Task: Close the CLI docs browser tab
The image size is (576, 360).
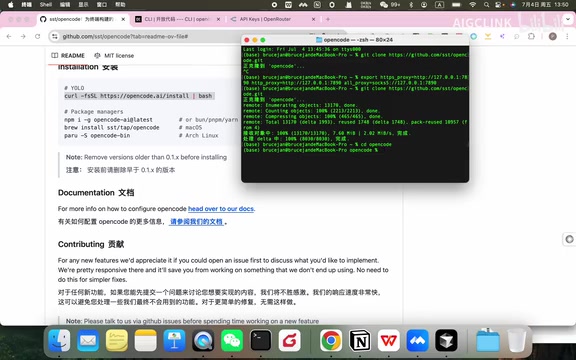Action: pyautogui.click(x=218, y=19)
